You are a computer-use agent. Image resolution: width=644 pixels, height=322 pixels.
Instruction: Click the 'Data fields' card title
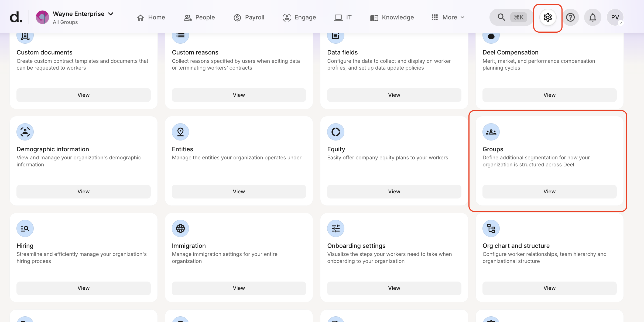pos(342,52)
